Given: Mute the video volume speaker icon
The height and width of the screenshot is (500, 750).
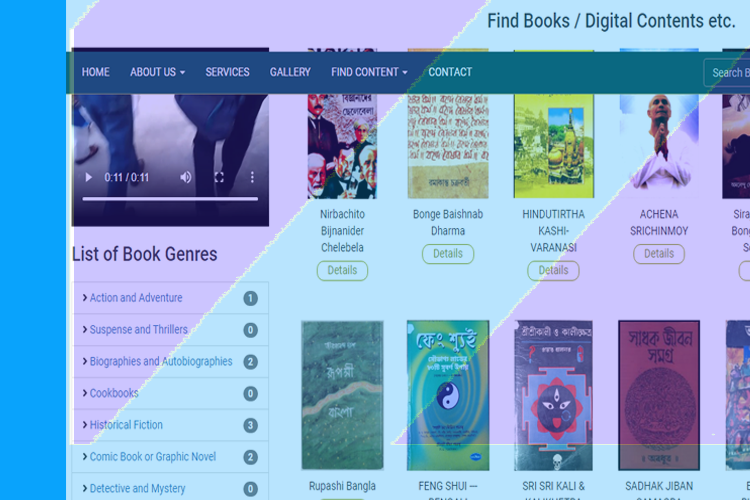Looking at the screenshot, I should tap(186, 178).
